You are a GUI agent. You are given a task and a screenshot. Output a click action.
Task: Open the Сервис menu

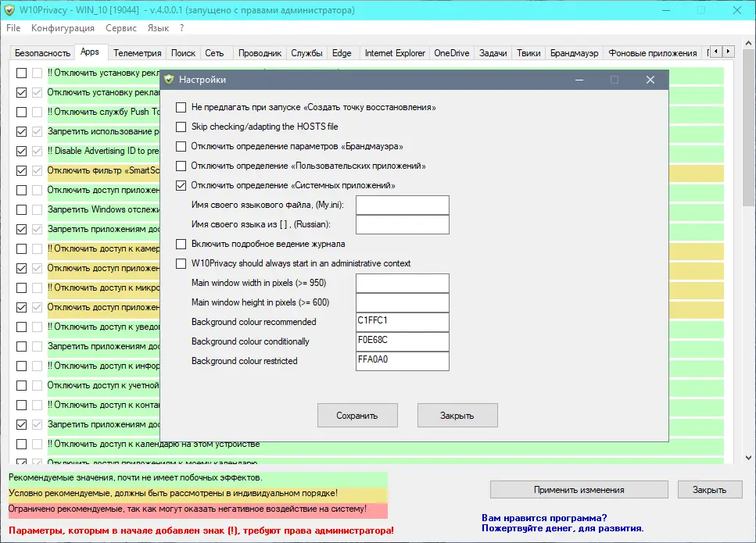[x=121, y=28]
